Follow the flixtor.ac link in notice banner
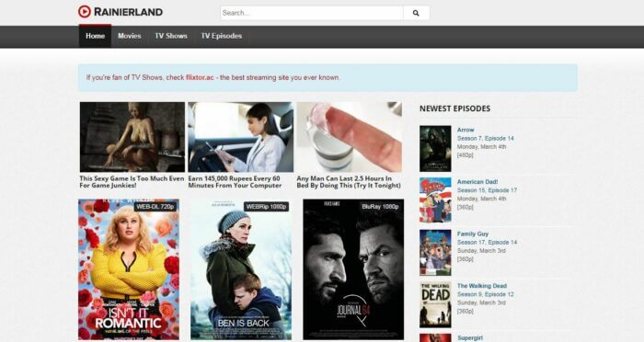Image resolution: width=644 pixels, height=342 pixels. coord(200,77)
